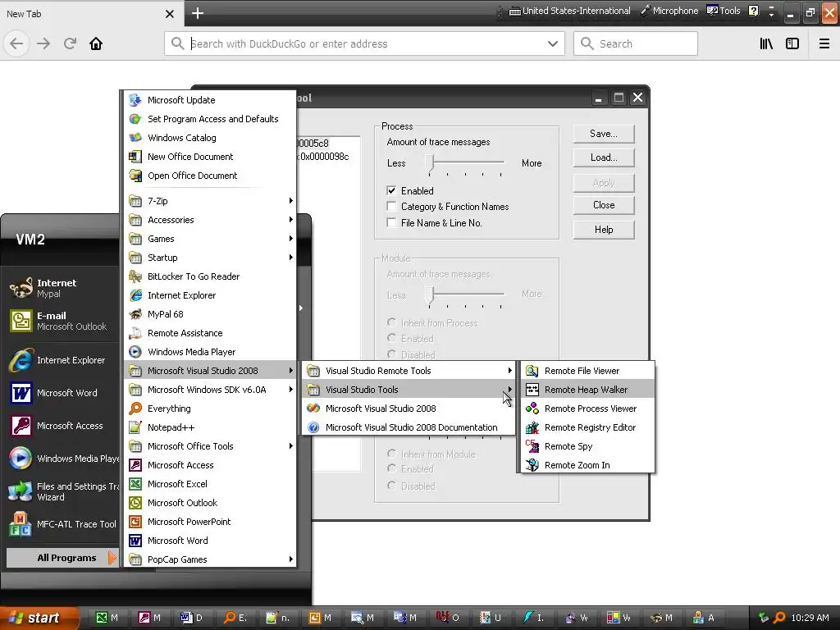This screenshot has height=630, width=840.
Task: Click the Remote Spy icon
Action: pyautogui.click(x=532, y=446)
